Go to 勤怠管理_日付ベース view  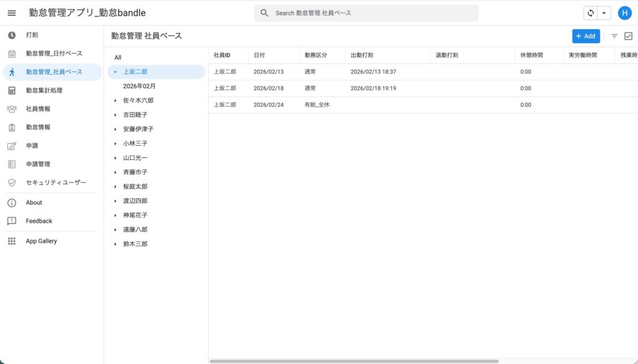click(x=54, y=54)
